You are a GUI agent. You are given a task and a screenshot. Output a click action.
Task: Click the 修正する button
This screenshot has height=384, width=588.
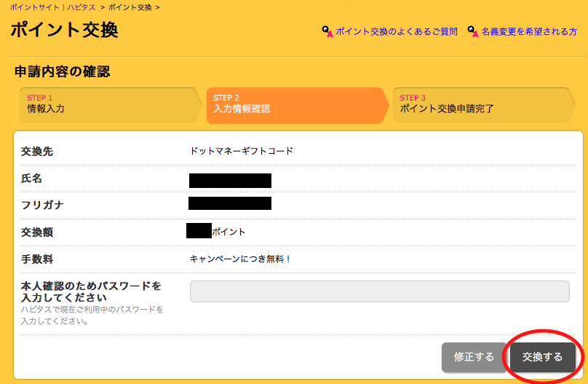pos(474,357)
